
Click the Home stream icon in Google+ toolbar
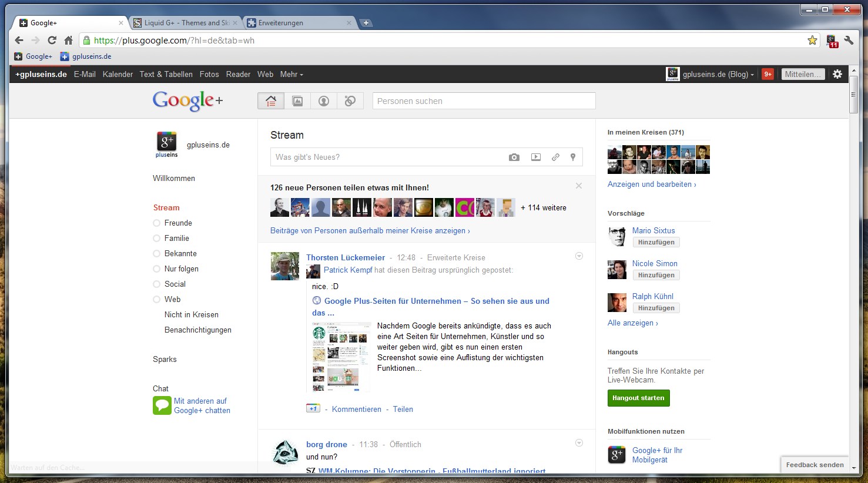(x=271, y=101)
